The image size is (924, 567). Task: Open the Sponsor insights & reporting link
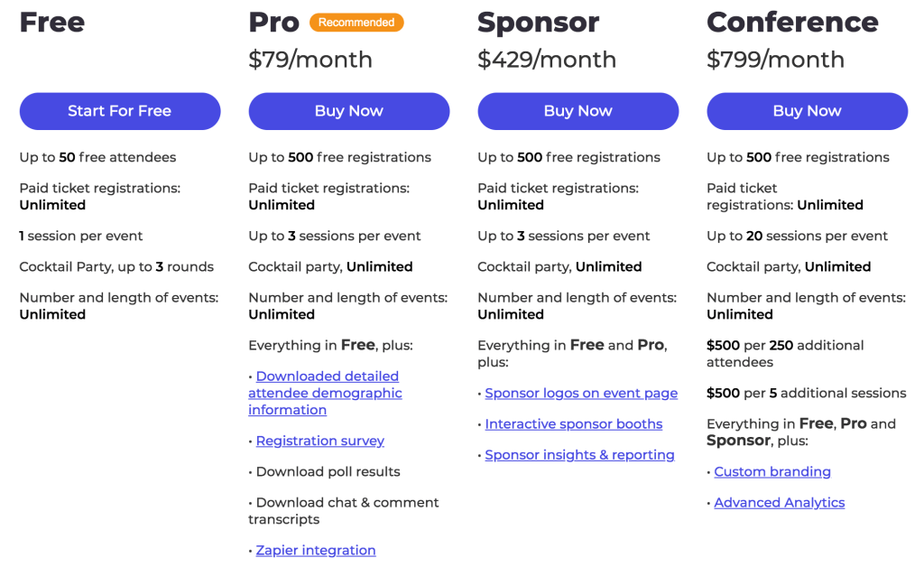point(579,455)
